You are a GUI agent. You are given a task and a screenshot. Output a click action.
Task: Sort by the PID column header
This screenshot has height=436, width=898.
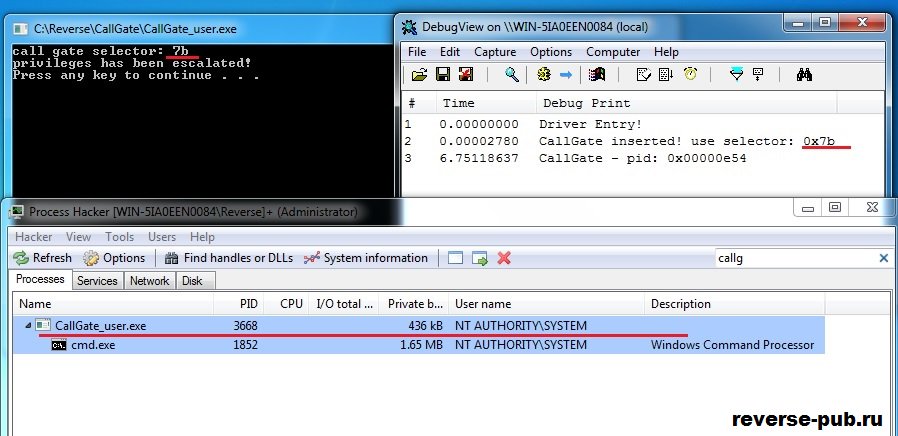tap(238, 304)
